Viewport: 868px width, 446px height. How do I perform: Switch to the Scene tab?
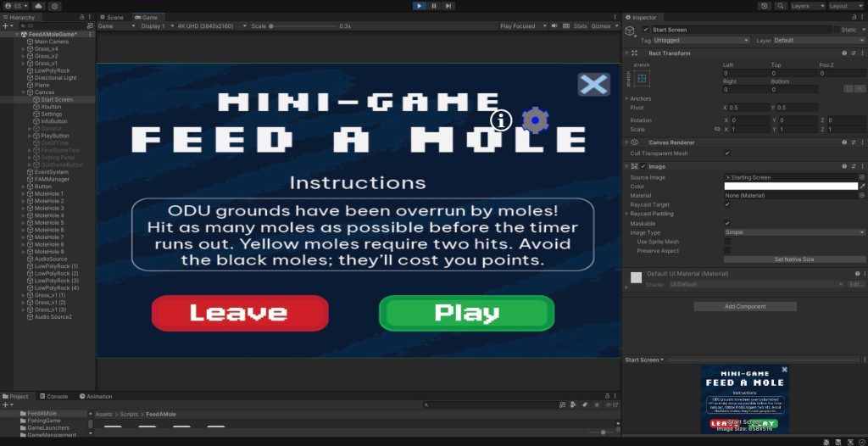coord(112,17)
